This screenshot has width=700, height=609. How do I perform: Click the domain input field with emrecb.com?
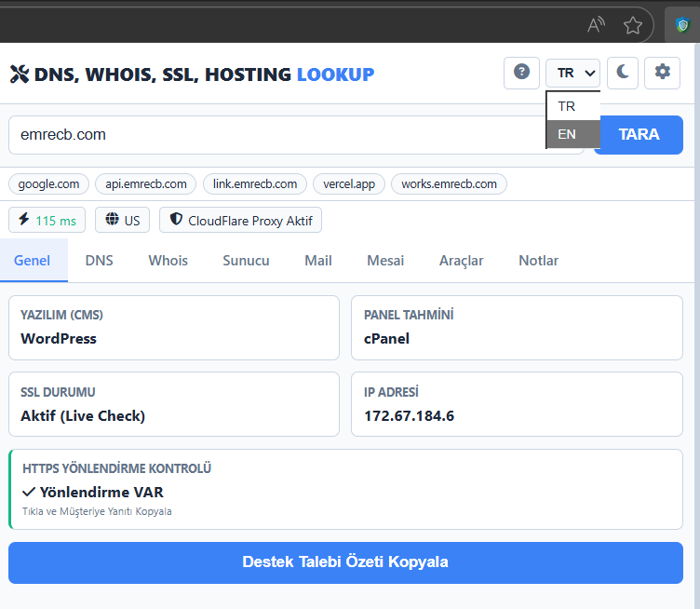(279, 135)
